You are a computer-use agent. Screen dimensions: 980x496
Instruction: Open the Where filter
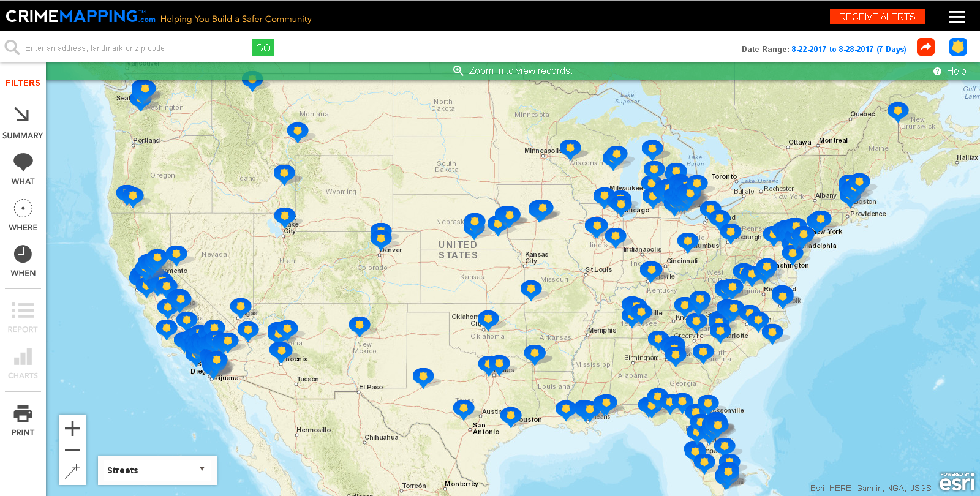23,215
